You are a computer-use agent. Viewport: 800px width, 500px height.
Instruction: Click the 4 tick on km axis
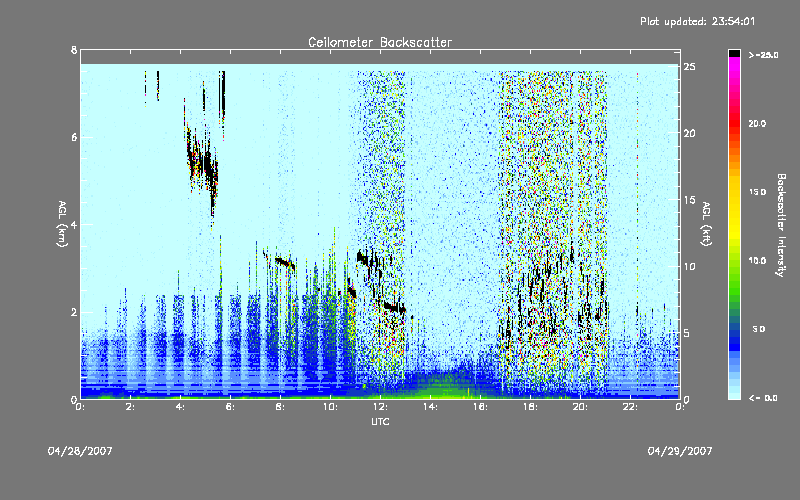tap(74, 224)
